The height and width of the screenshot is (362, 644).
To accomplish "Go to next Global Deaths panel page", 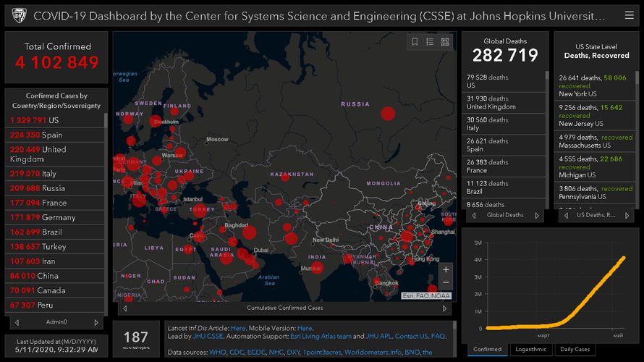I will (537, 215).
